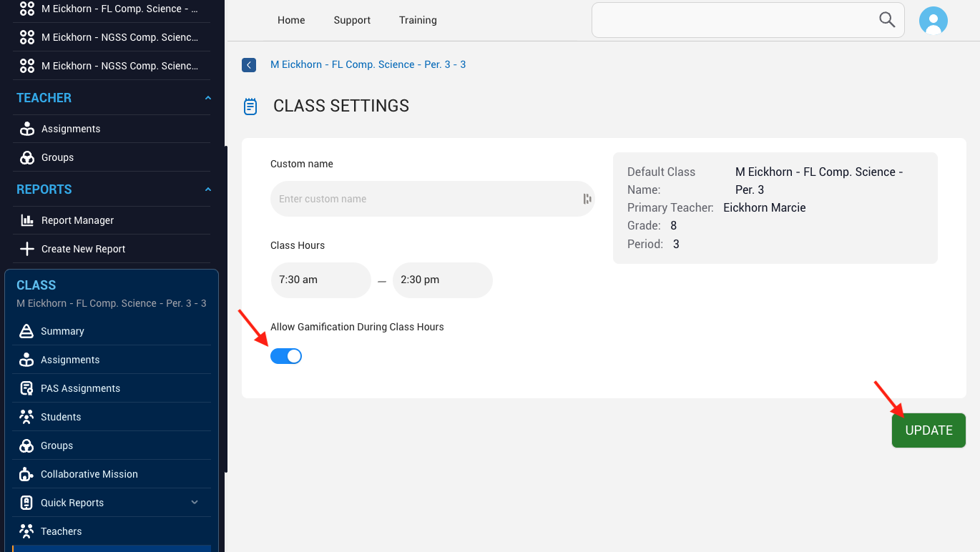The image size is (980, 552).
Task: Click the back arrow above Class Settings
Action: 249,64
